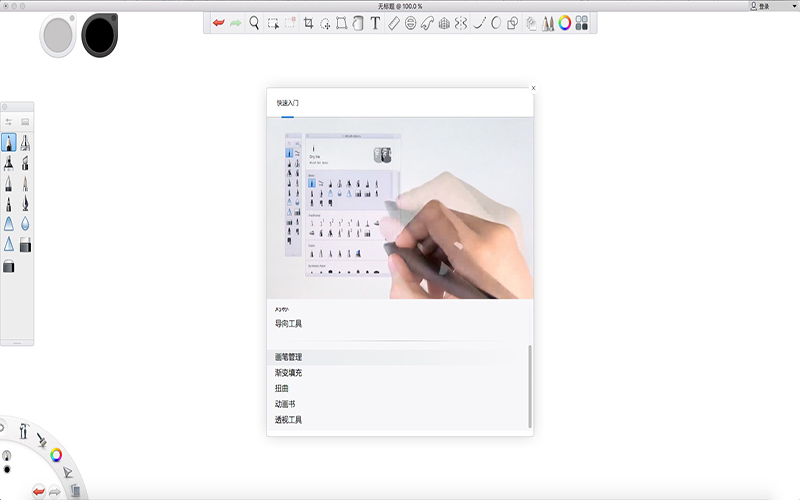Open the Color Editor wheel in top toolbar

coord(565,23)
